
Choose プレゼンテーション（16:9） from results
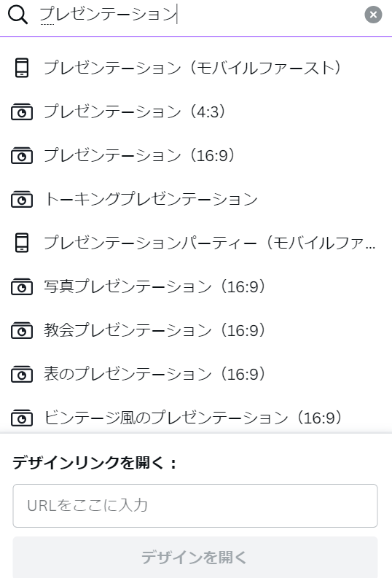pyautogui.click(x=196, y=155)
